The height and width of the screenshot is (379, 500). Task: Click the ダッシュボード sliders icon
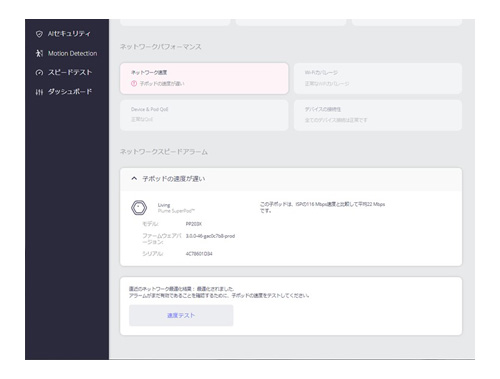39,92
